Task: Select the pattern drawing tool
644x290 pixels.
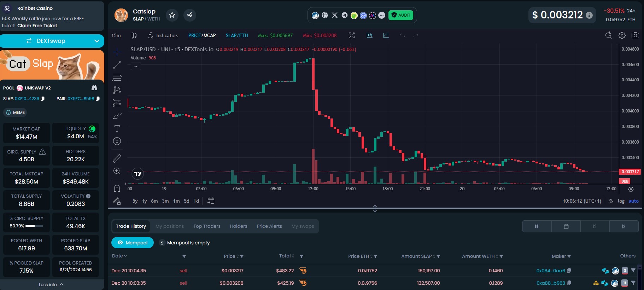Action: pyautogui.click(x=117, y=90)
